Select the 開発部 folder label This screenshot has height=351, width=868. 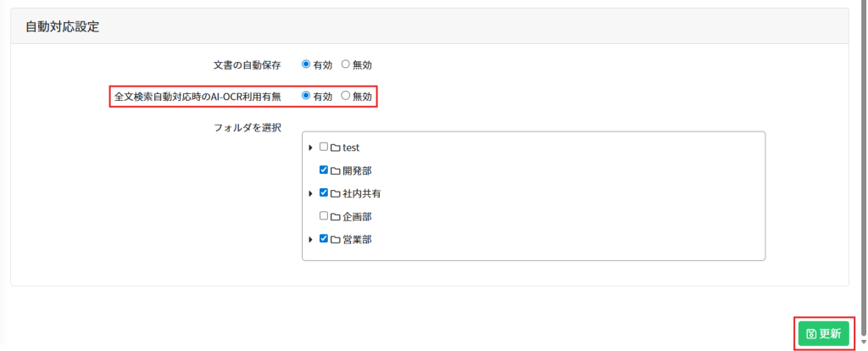click(x=357, y=170)
